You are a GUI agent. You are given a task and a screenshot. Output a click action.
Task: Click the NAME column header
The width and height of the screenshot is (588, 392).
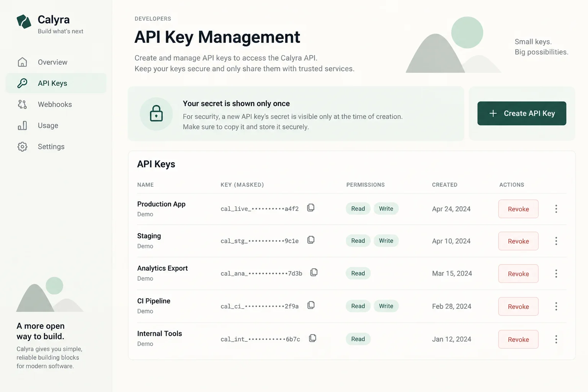145,185
